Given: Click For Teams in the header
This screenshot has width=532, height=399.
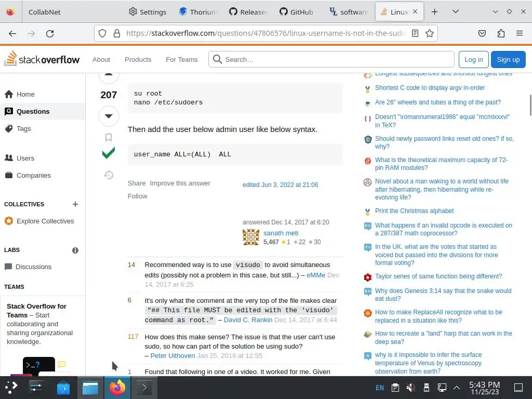Looking at the screenshot, I should pyautogui.click(x=181, y=59).
